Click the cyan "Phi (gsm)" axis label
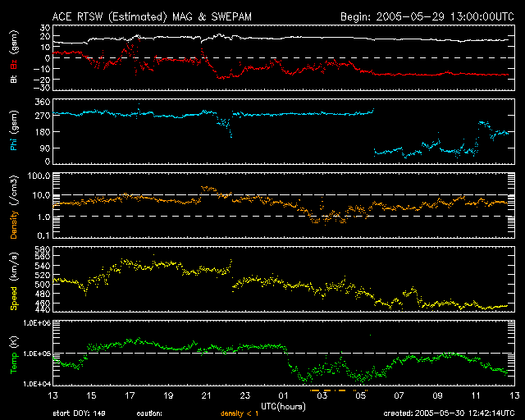 14,130
